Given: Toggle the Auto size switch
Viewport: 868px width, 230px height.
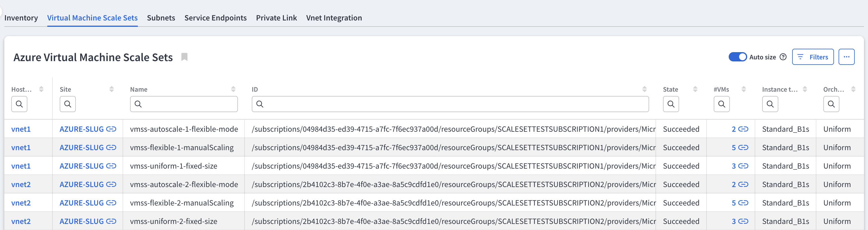Looking at the screenshot, I should [x=737, y=57].
